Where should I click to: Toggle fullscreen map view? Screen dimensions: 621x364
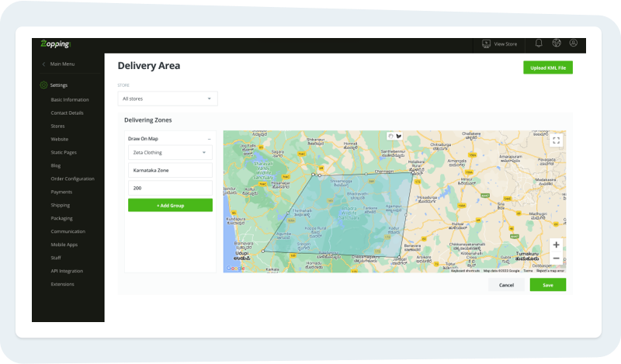556,140
